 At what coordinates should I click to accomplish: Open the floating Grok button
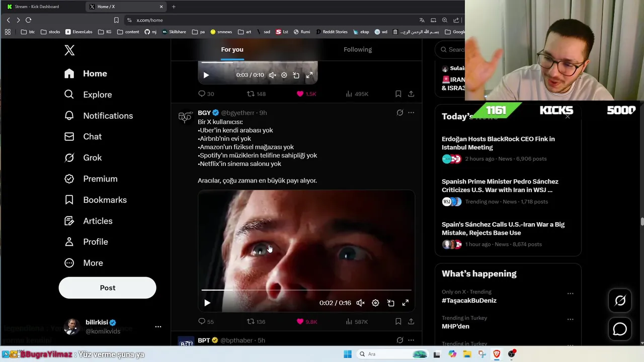[x=620, y=301]
